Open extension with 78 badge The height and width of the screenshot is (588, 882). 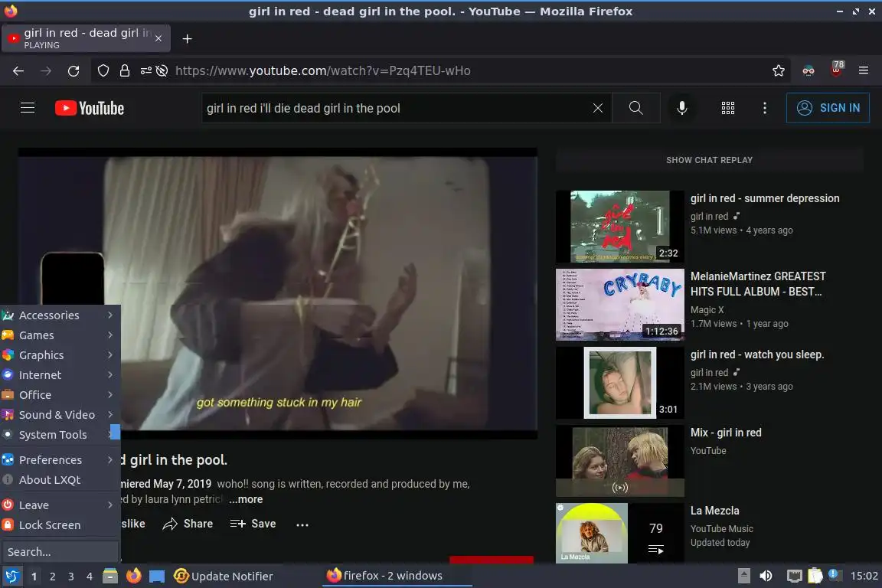click(x=836, y=69)
